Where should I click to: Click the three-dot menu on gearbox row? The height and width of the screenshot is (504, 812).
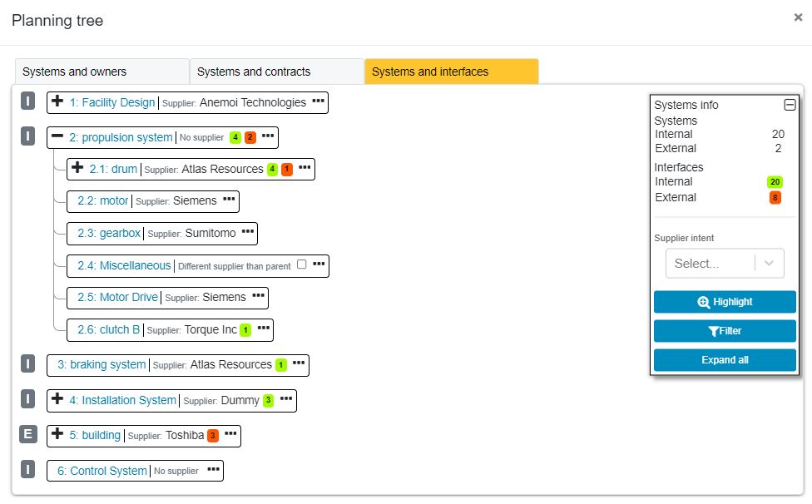pos(248,231)
